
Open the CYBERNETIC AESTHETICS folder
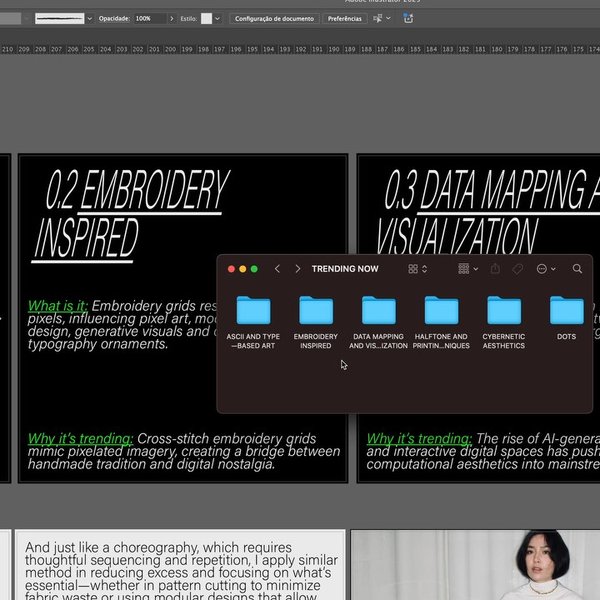504,311
